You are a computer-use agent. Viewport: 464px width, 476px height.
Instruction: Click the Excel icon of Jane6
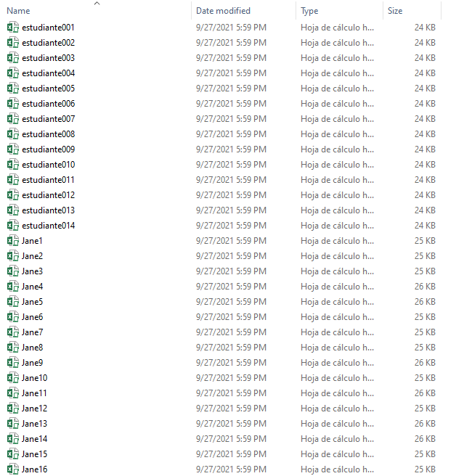tap(13, 317)
